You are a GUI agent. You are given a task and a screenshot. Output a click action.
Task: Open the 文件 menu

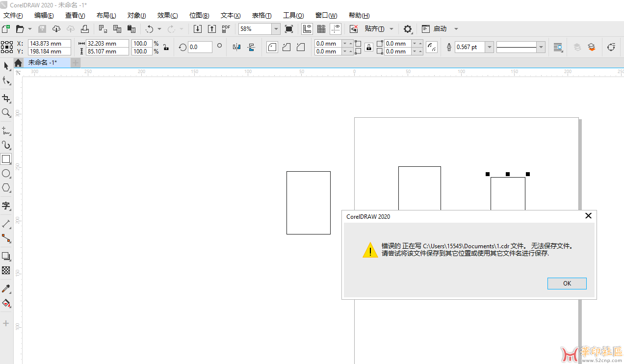click(13, 15)
